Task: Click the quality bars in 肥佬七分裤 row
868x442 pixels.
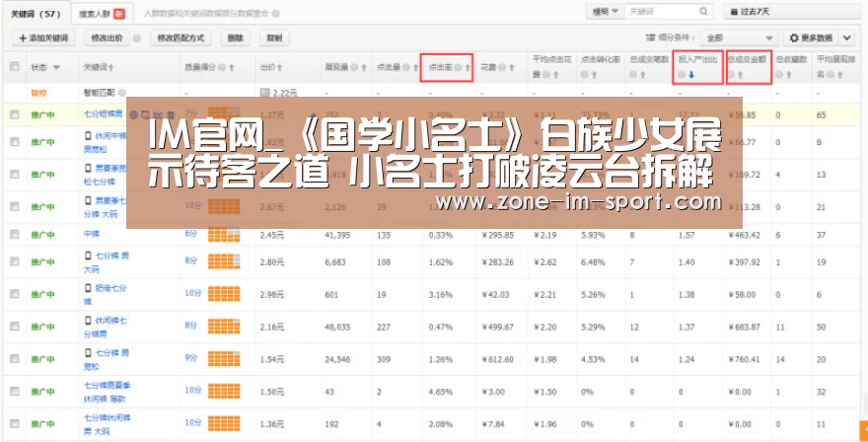Action: pyautogui.click(x=224, y=294)
